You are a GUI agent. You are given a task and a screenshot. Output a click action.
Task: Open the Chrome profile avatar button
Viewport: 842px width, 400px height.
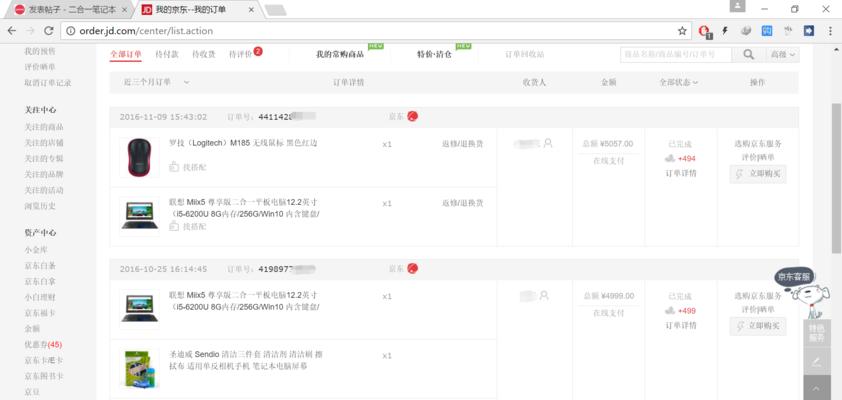tap(737, 6)
